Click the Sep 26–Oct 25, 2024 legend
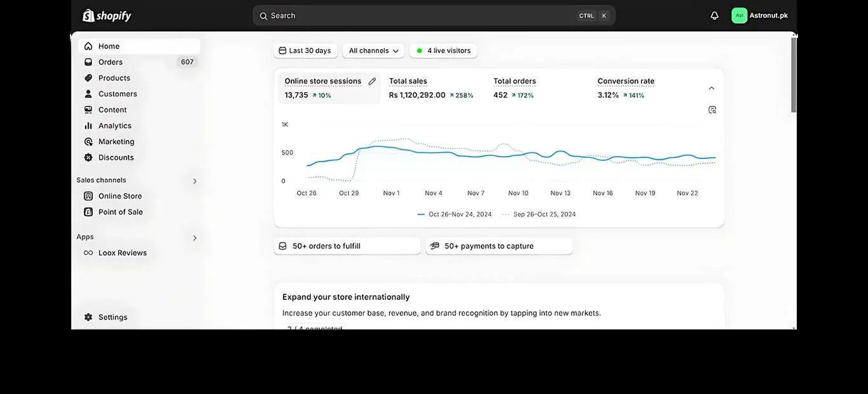 [539, 215]
